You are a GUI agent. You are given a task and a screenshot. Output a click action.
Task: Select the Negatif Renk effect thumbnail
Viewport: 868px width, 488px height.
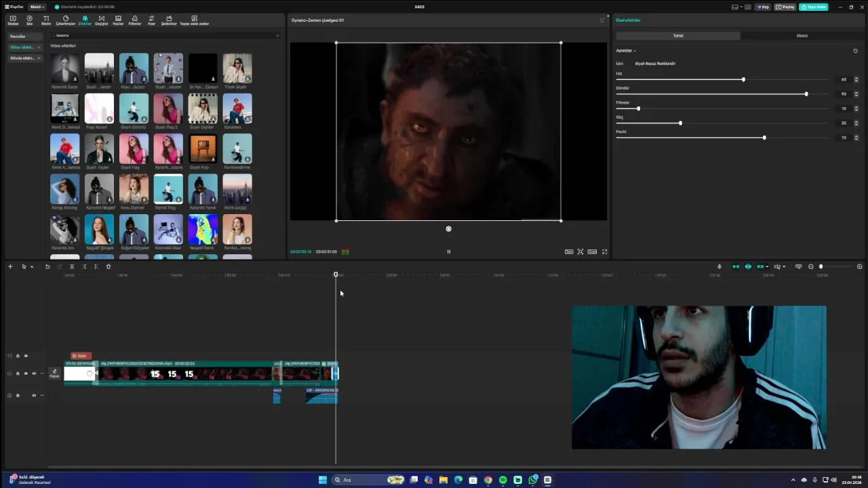(203, 230)
